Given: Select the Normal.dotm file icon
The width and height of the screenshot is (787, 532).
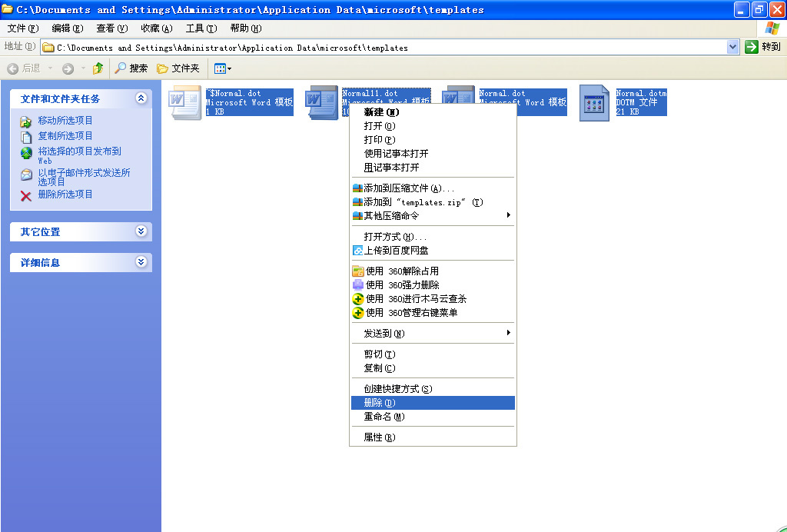Looking at the screenshot, I should (594, 102).
